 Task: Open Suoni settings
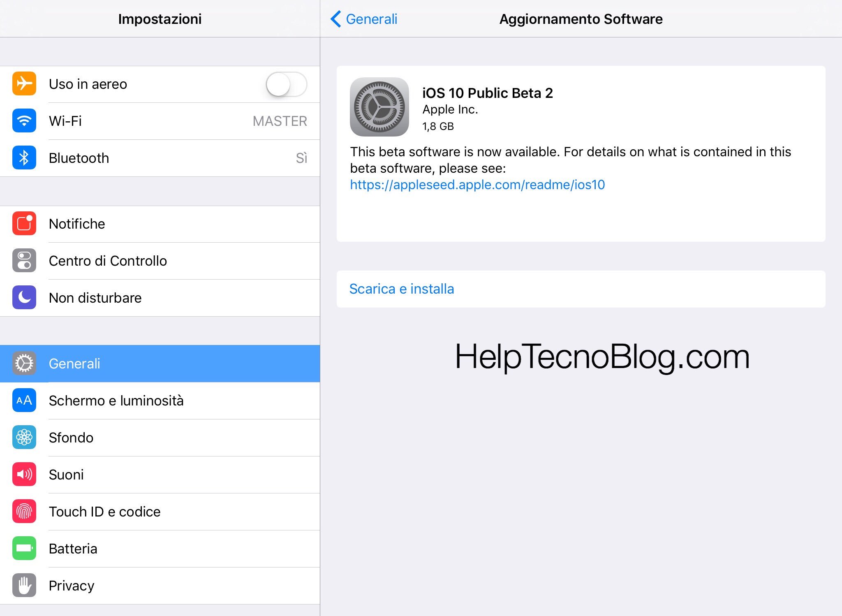pos(160,475)
